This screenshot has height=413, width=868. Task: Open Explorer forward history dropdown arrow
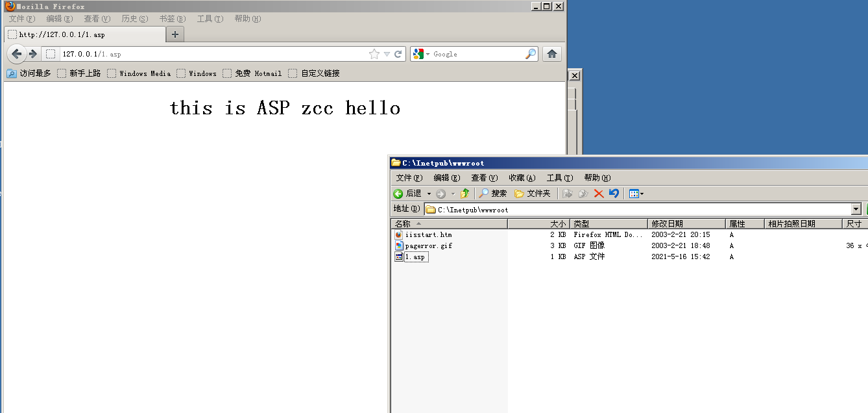453,194
